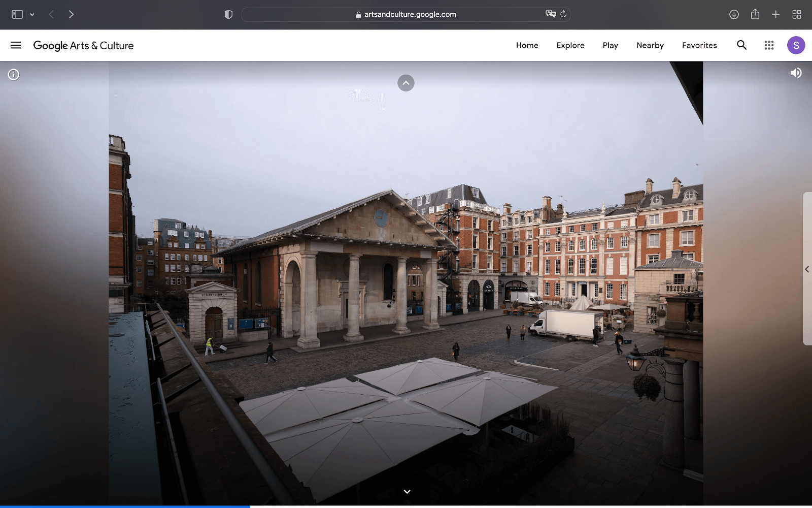Open the purple S account avatar
The height and width of the screenshot is (508, 812).
(x=796, y=45)
